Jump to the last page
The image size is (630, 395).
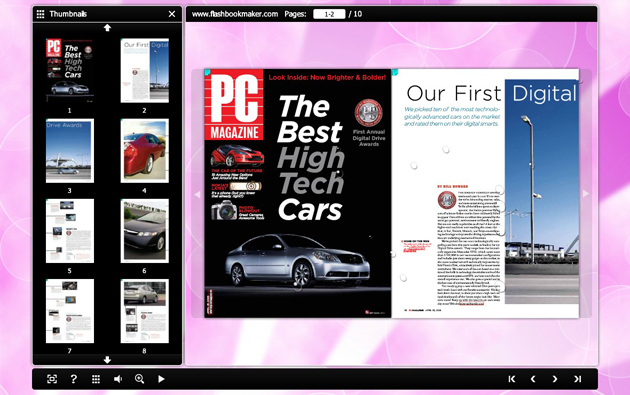click(x=577, y=379)
